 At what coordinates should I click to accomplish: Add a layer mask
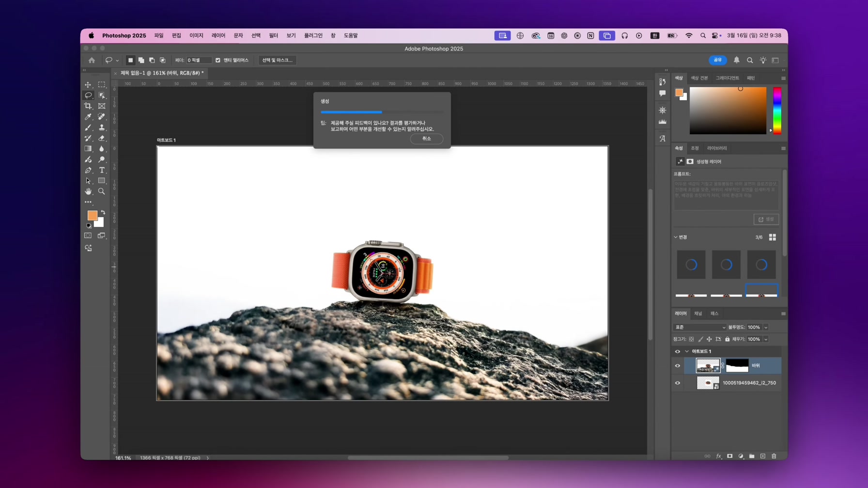[x=729, y=456]
